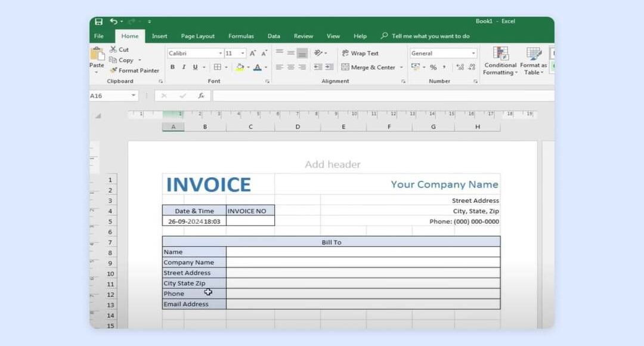Toggle Wrap Text
Screen dimensions: 644x346
[360, 53]
